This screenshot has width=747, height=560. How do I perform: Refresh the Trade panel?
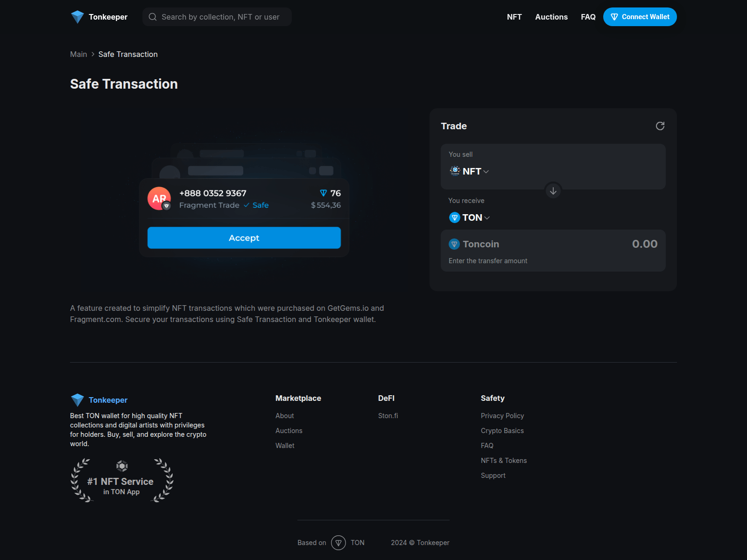pos(660,126)
